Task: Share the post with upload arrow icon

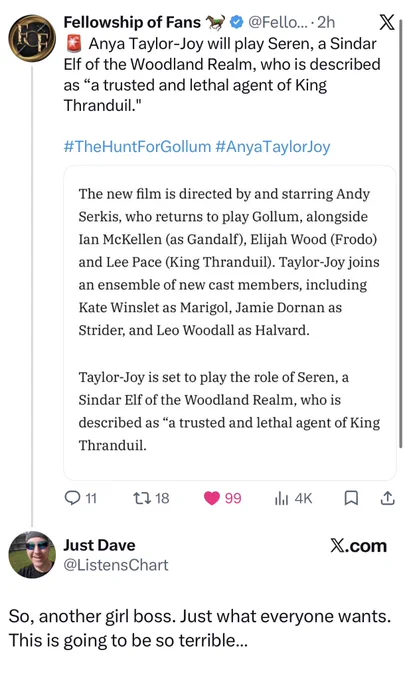Action: [387, 498]
